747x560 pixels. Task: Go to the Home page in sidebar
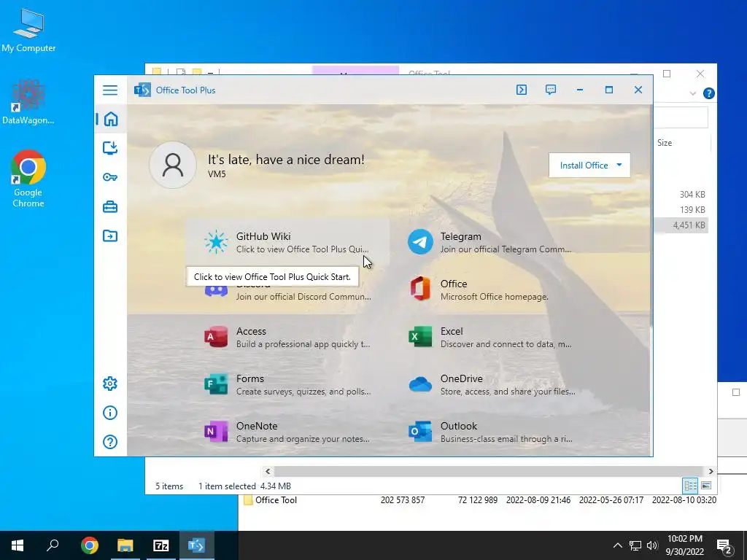(111, 119)
